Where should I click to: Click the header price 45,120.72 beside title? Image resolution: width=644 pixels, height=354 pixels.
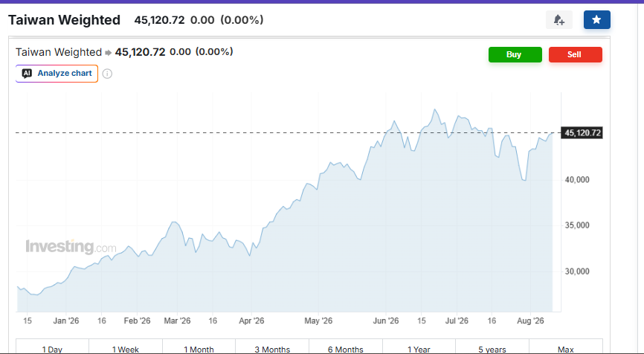159,20
